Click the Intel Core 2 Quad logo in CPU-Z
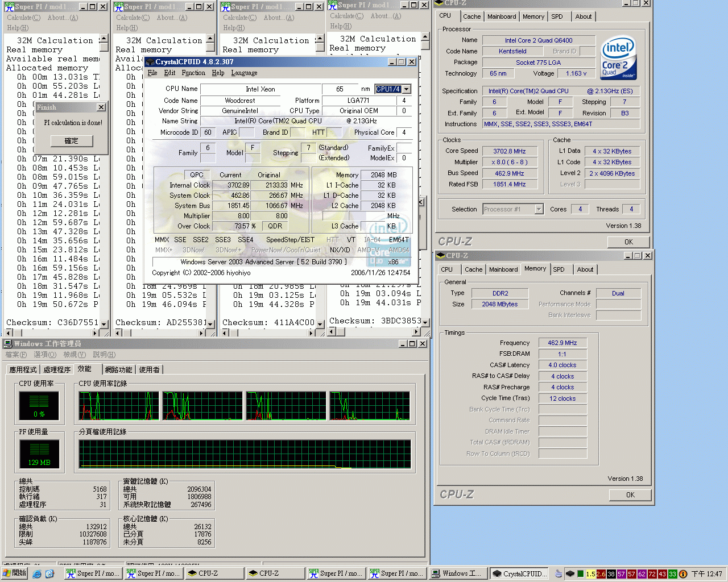This screenshot has width=728, height=582. click(x=618, y=59)
